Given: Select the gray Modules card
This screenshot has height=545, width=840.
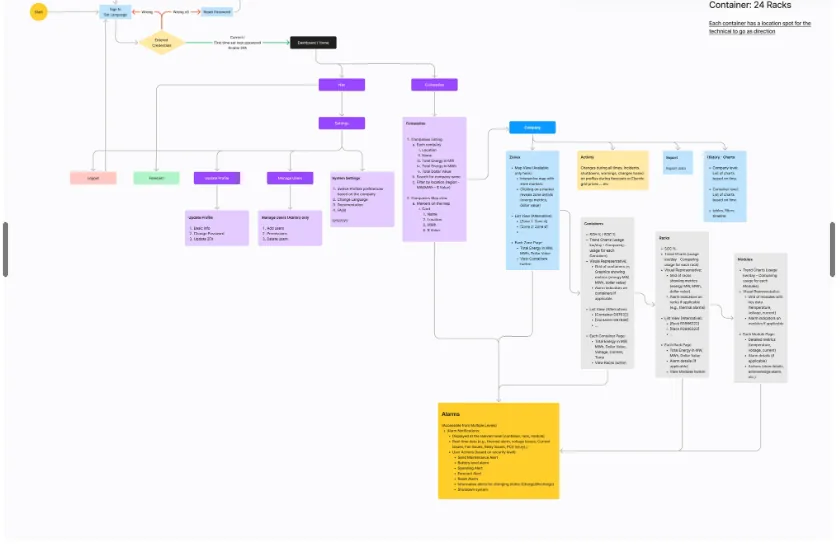Looking at the screenshot, I should [x=761, y=318].
